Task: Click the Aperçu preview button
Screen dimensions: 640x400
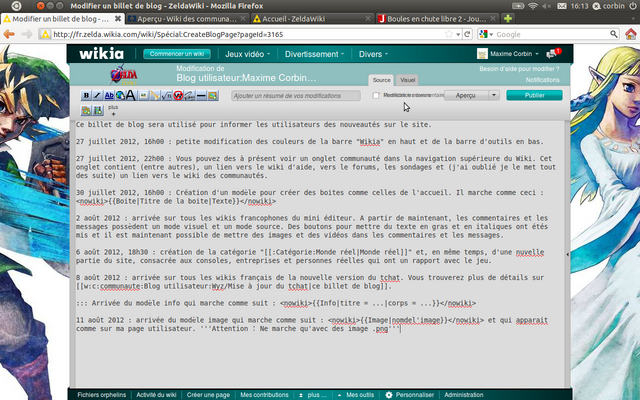Action: pos(466,95)
